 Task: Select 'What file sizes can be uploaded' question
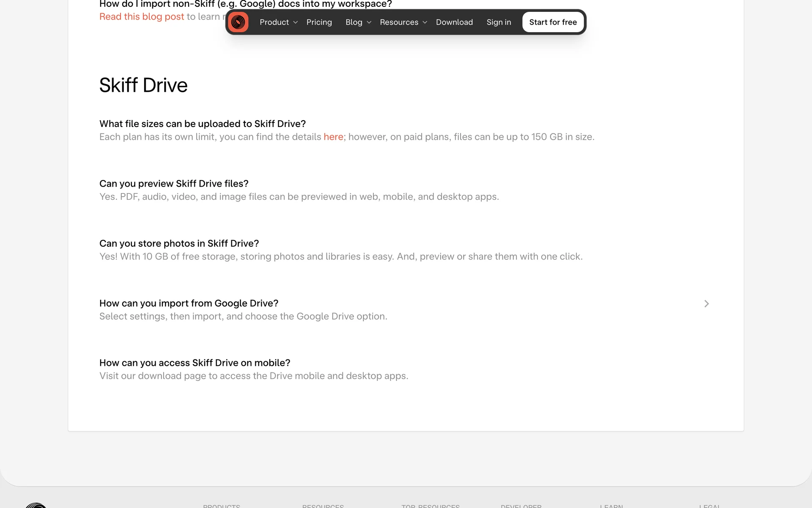click(x=202, y=124)
